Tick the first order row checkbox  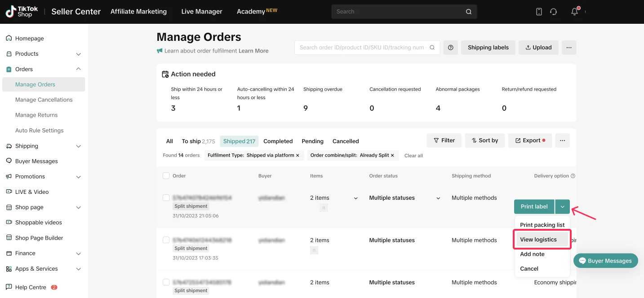click(166, 198)
